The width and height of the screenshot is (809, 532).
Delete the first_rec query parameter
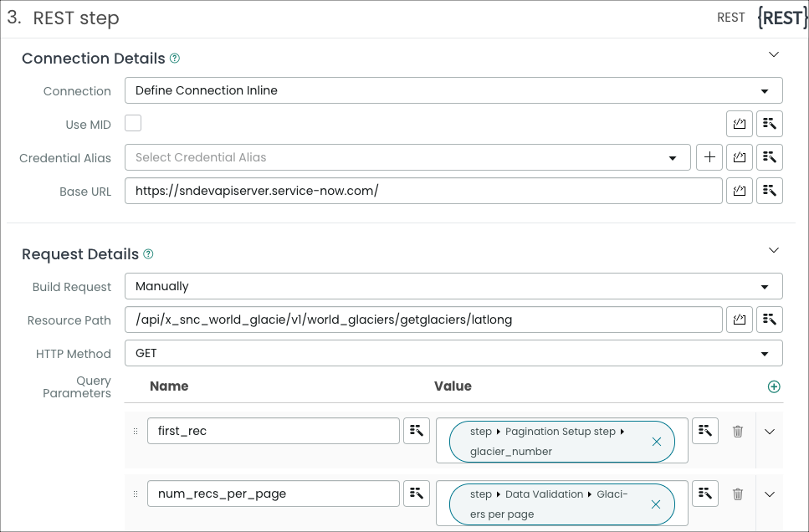tap(738, 432)
